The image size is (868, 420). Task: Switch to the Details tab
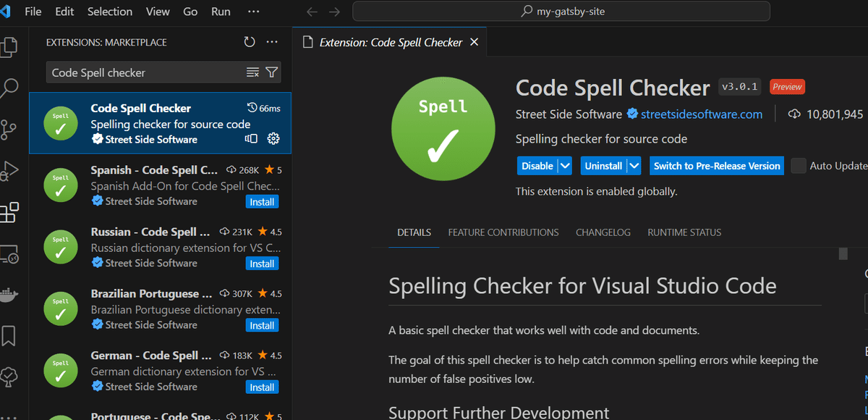click(414, 232)
